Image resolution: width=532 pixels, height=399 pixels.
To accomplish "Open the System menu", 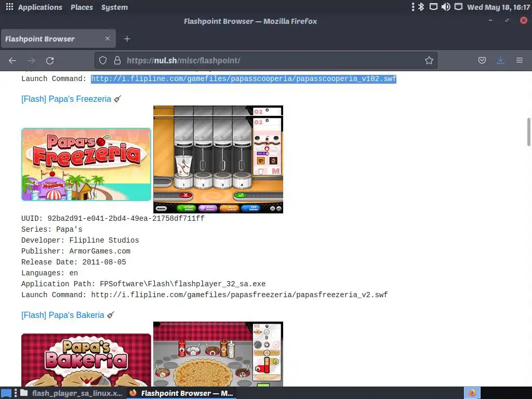I will [114, 7].
